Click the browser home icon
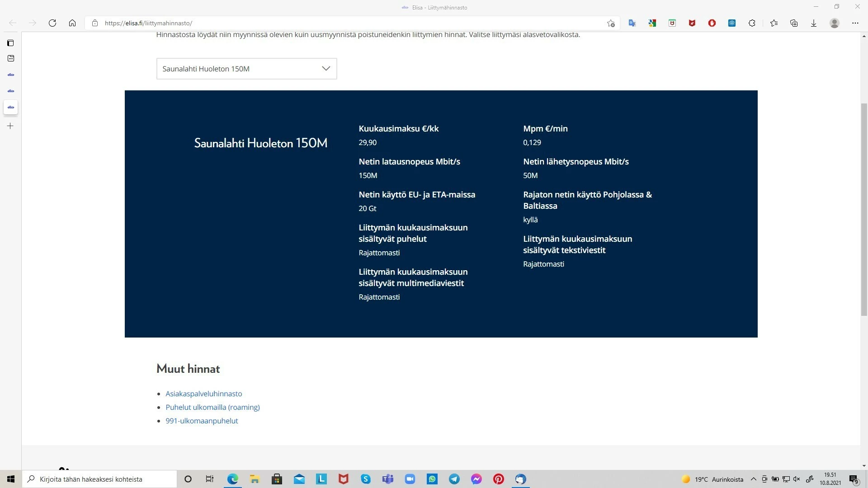868x488 pixels. coord(72,23)
